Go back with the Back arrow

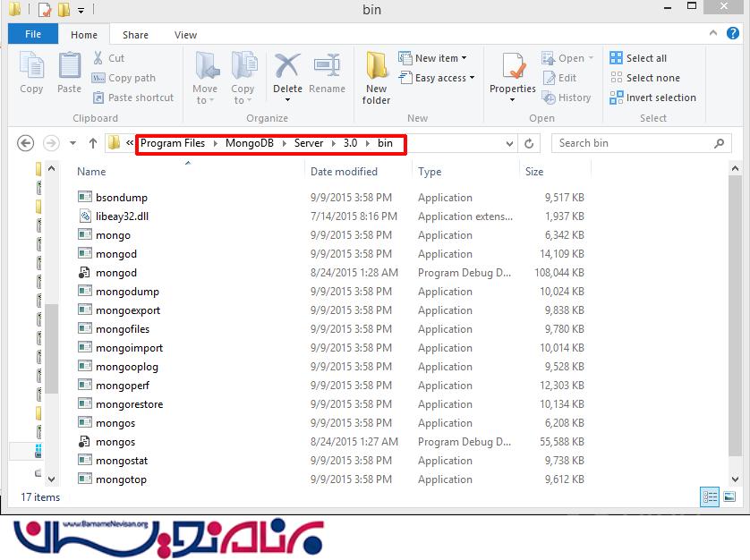(x=25, y=143)
